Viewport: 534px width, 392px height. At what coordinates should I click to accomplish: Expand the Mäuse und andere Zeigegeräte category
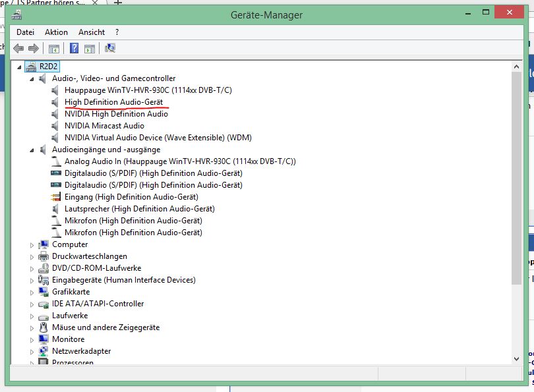pos(32,328)
